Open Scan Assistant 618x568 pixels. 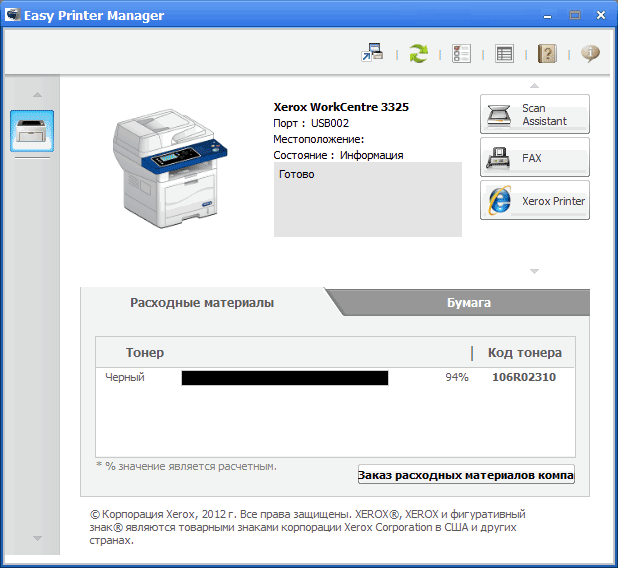[535, 114]
